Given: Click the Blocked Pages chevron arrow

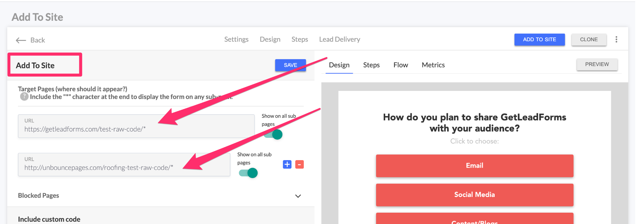Looking at the screenshot, I should pyautogui.click(x=298, y=196).
